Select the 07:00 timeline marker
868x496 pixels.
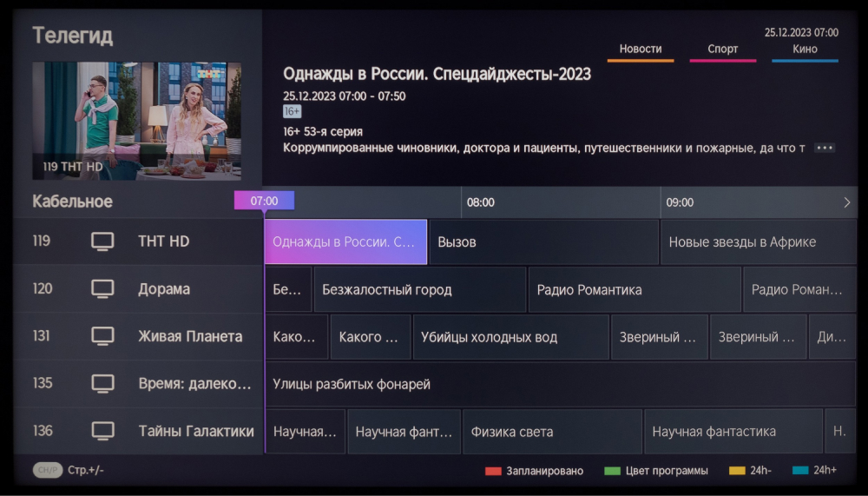point(264,202)
